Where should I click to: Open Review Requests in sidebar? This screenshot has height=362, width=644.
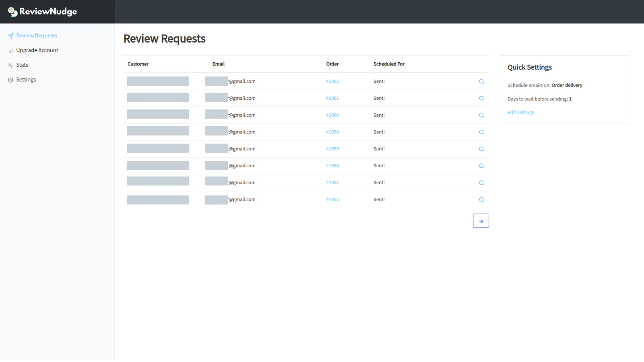click(x=36, y=35)
